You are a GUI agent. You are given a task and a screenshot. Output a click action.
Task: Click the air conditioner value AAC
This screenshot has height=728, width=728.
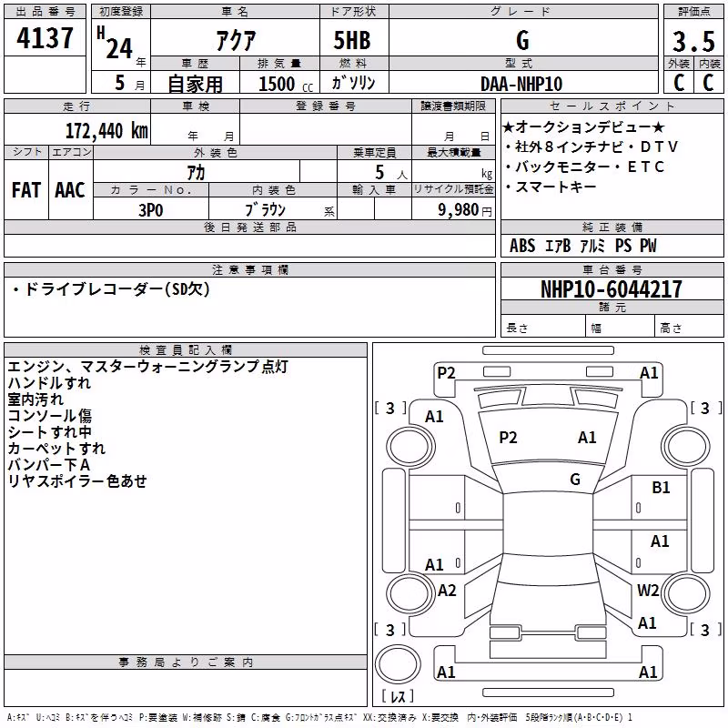coord(70,190)
